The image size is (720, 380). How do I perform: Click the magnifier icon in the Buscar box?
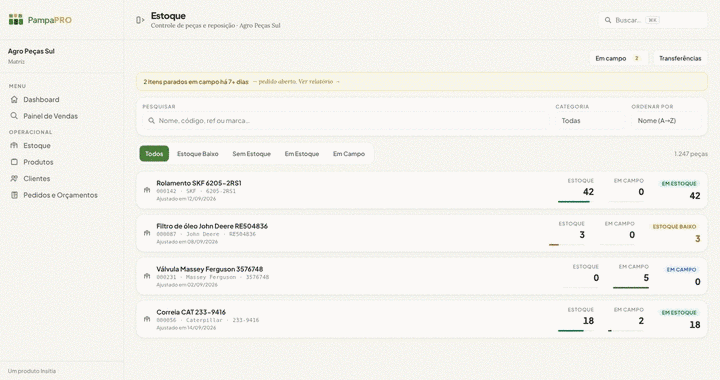point(608,20)
